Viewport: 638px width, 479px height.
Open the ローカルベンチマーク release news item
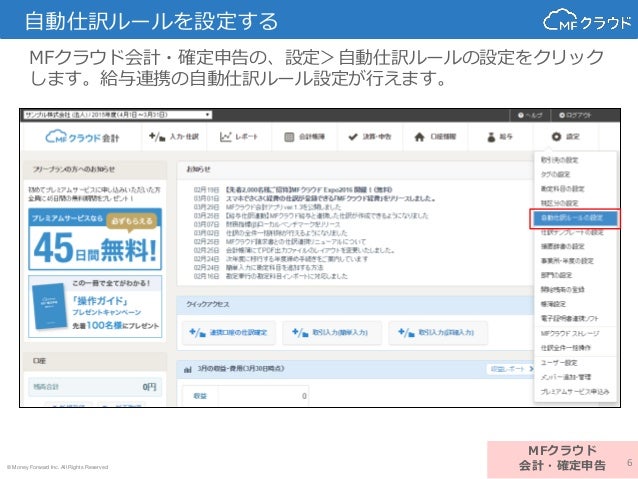pyautogui.click(x=283, y=224)
